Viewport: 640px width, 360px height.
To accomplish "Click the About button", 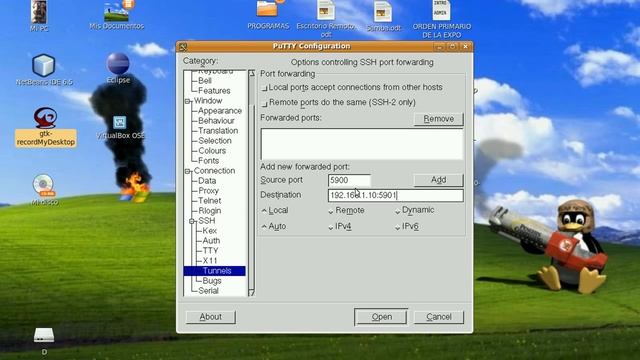I will pos(211,317).
